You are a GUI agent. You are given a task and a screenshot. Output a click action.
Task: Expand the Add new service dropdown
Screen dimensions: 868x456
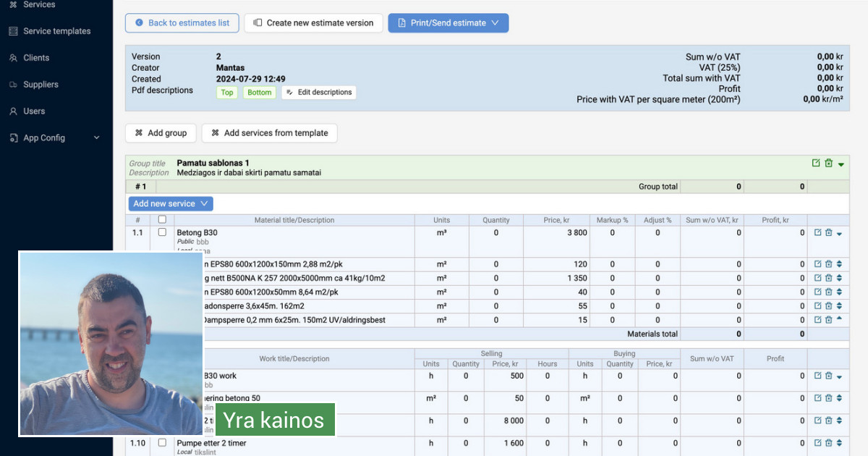(x=170, y=203)
